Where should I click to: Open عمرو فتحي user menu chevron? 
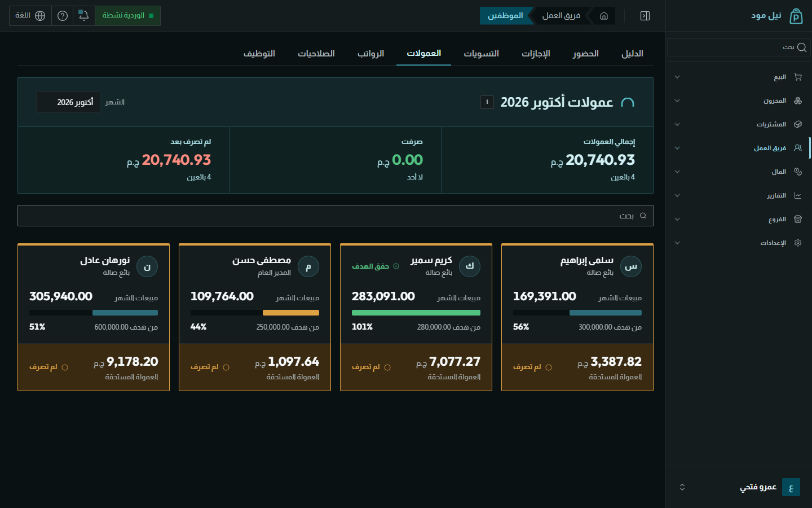(x=682, y=487)
